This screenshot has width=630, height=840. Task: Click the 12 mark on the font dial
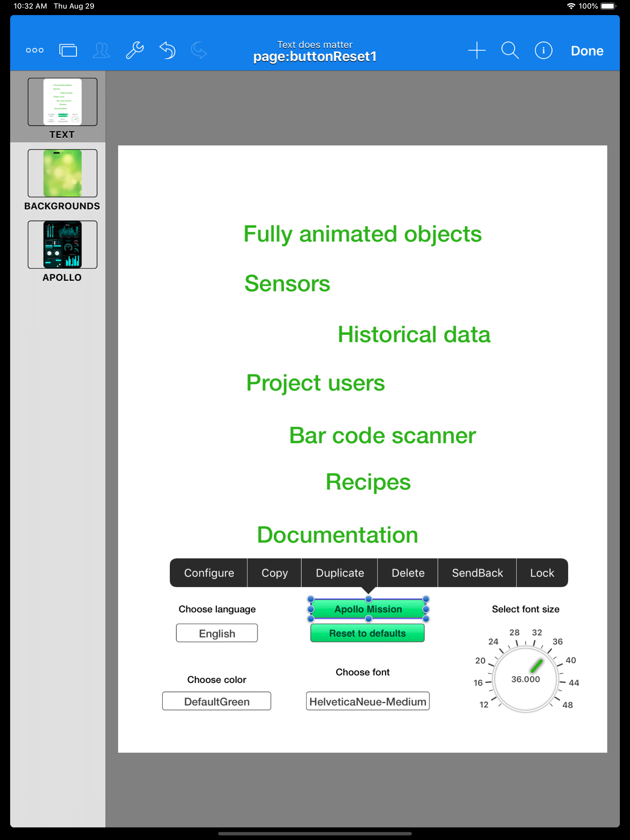tap(484, 705)
